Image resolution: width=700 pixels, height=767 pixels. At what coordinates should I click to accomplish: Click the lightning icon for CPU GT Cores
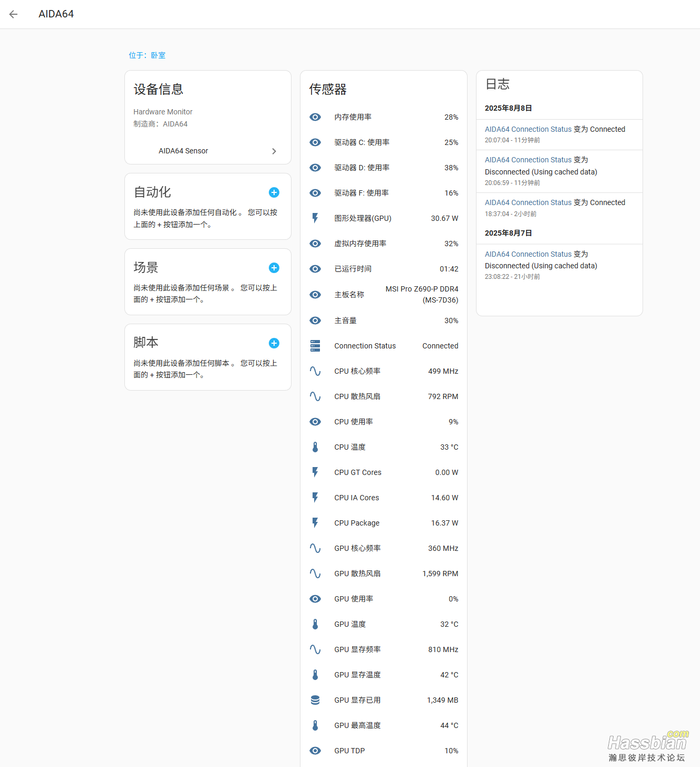315,472
